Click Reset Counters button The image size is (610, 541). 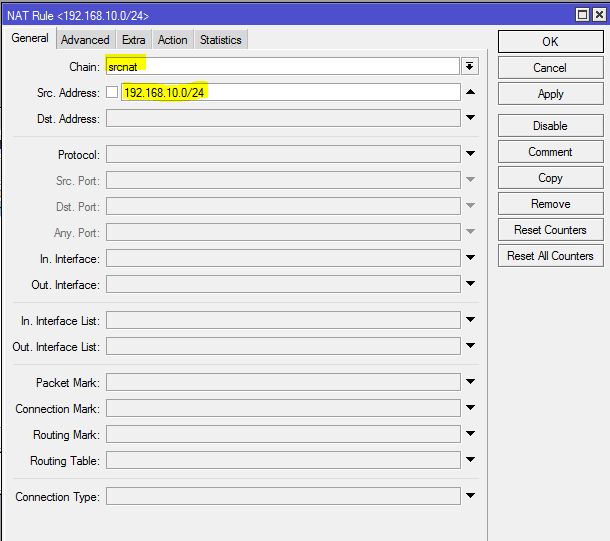point(550,230)
